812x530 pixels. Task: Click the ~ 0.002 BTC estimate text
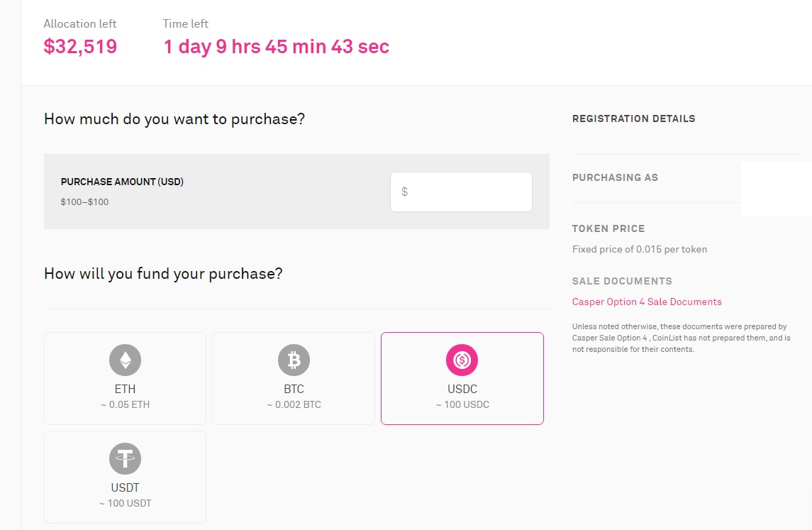point(294,404)
